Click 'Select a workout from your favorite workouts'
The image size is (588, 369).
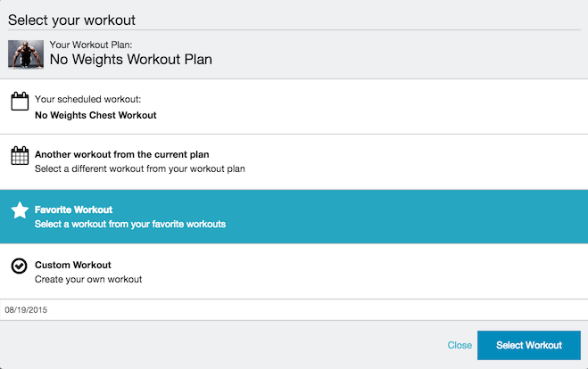click(x=129, y=224)
